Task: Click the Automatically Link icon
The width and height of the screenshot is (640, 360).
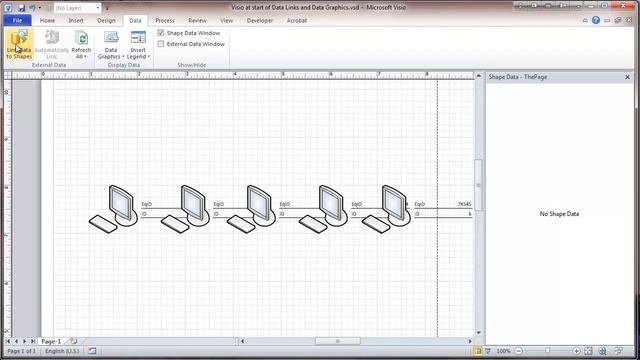Action: [x=52, y=38]
